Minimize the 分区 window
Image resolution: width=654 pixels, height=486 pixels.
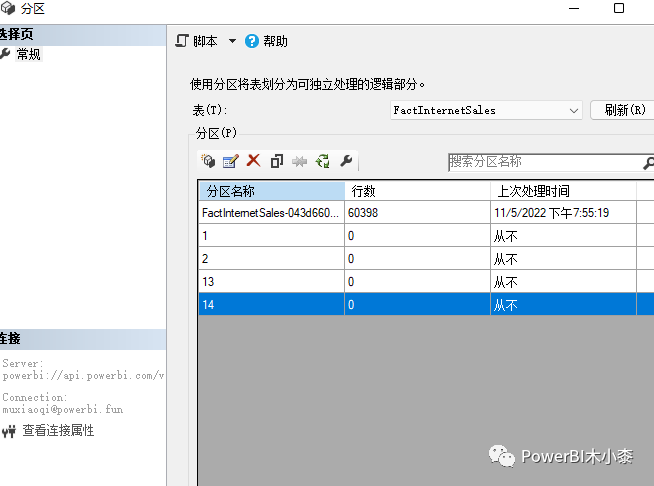point(574,8)
